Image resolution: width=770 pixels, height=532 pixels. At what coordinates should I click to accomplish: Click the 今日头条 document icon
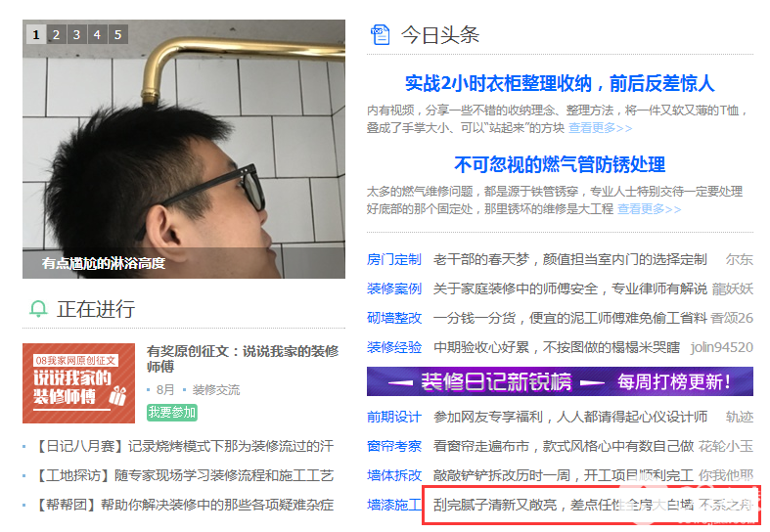380,35
